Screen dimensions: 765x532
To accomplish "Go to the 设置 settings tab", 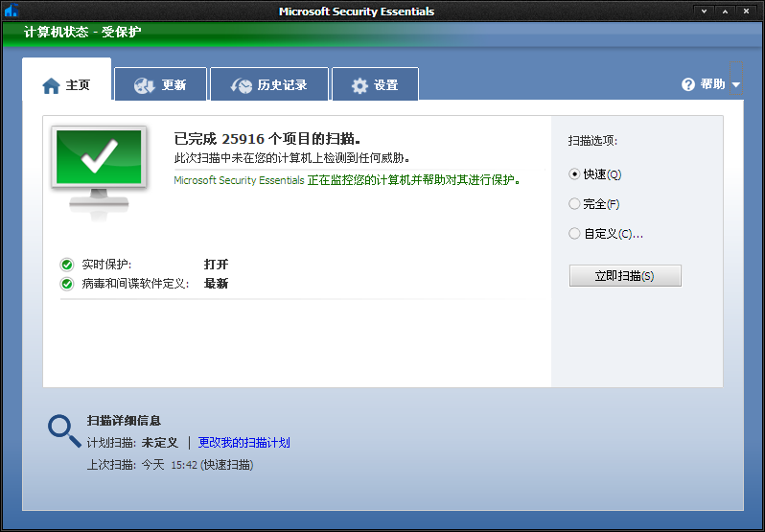I will coord(375,85).
